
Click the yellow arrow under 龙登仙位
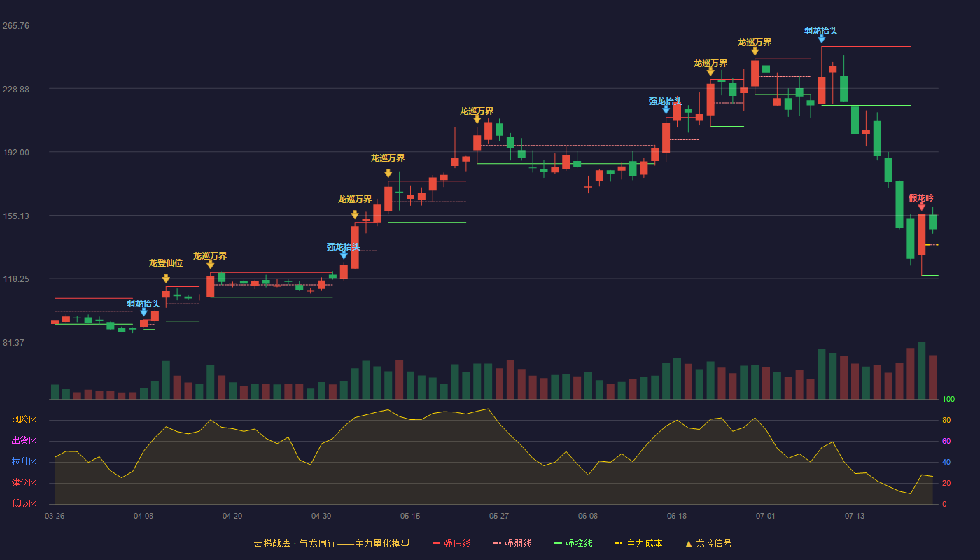166,279
